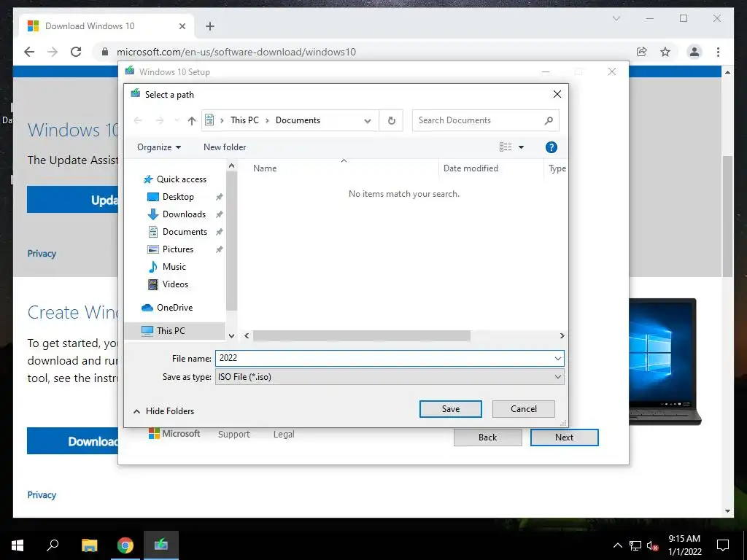Image resolution: width=747 pixels, height=560 pixels.
Task: Open Music folder in navigation pane
Action: pos(174,267)
